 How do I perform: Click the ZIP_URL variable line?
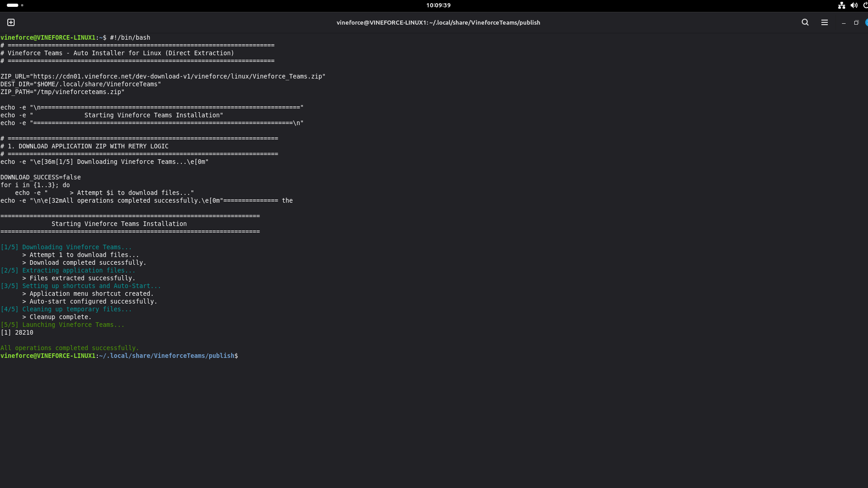[163, 76]
